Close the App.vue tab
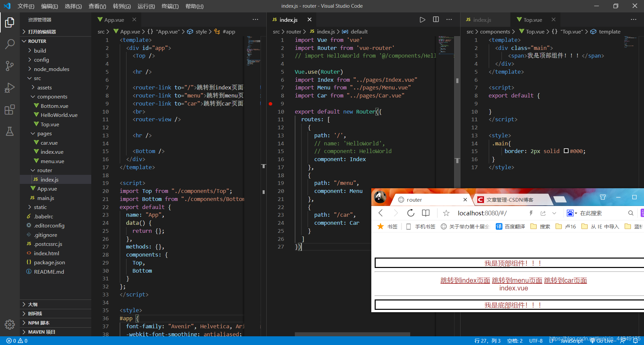This screenshot has width=644, height=345. tap(134, 19)
